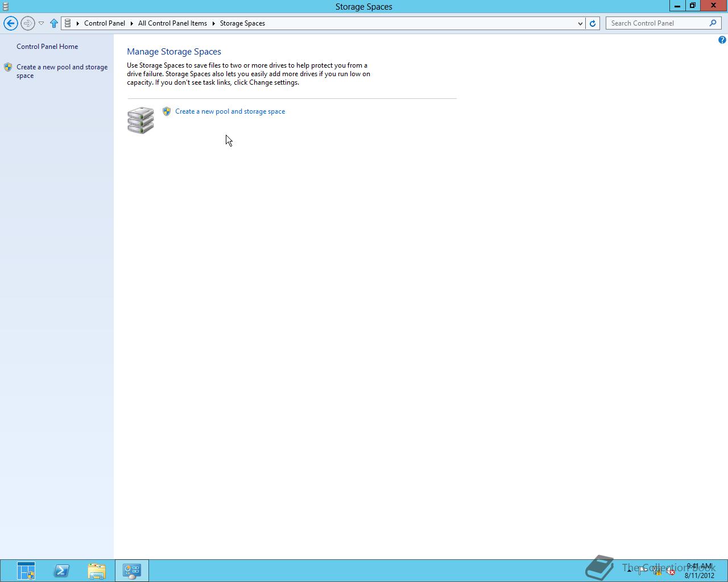Viewport: 728px width, 582px height.
Task: Open Server Manager from the taskbar
Action: coord(26,571)
